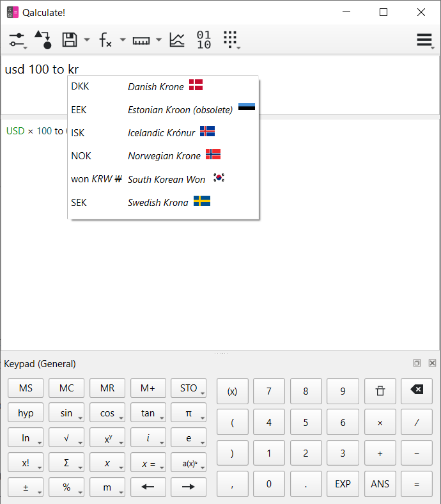Click the EXP exponent key

coord(343,484)
